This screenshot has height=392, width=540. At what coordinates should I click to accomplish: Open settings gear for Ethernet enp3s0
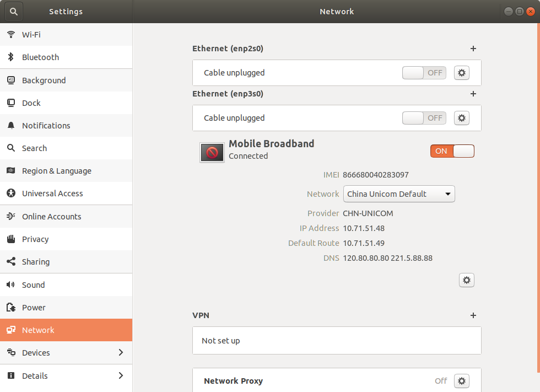coord(462,118)
